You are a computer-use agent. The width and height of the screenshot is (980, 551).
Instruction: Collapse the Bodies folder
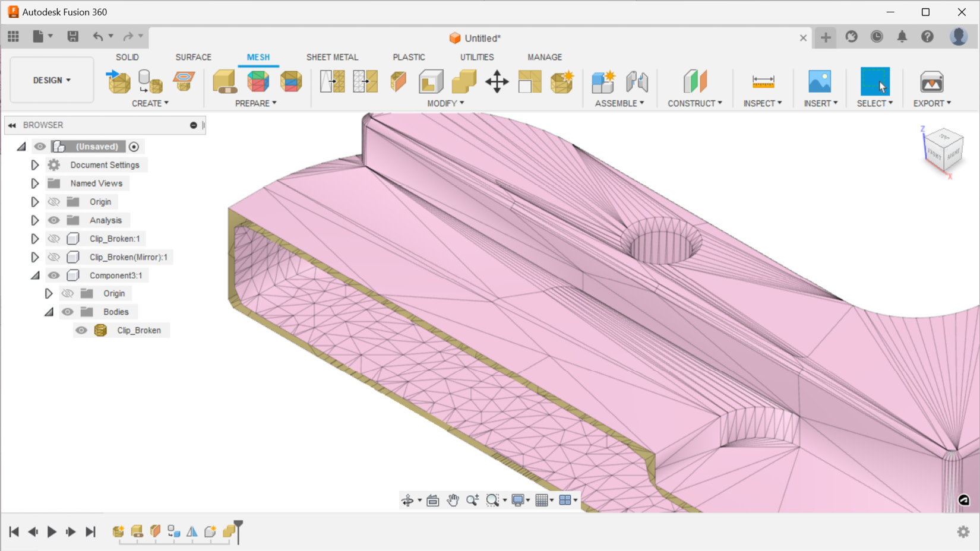click(49, 312)
